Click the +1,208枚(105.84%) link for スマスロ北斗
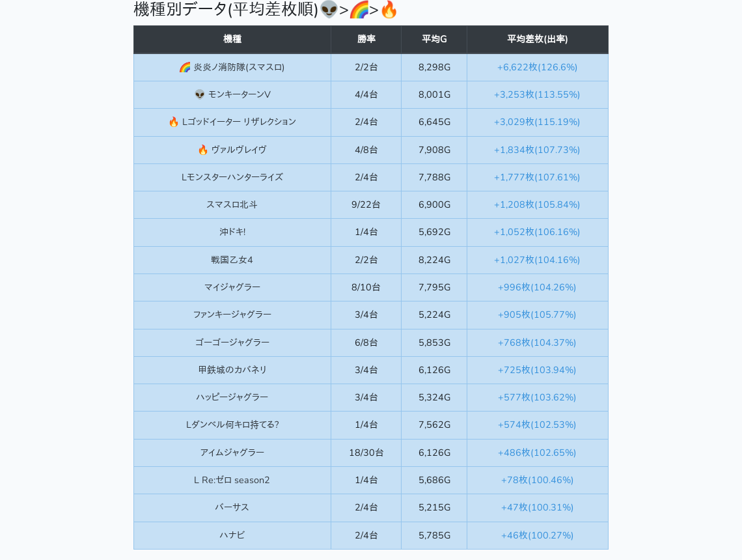742x560 pixels. point(537,204)
